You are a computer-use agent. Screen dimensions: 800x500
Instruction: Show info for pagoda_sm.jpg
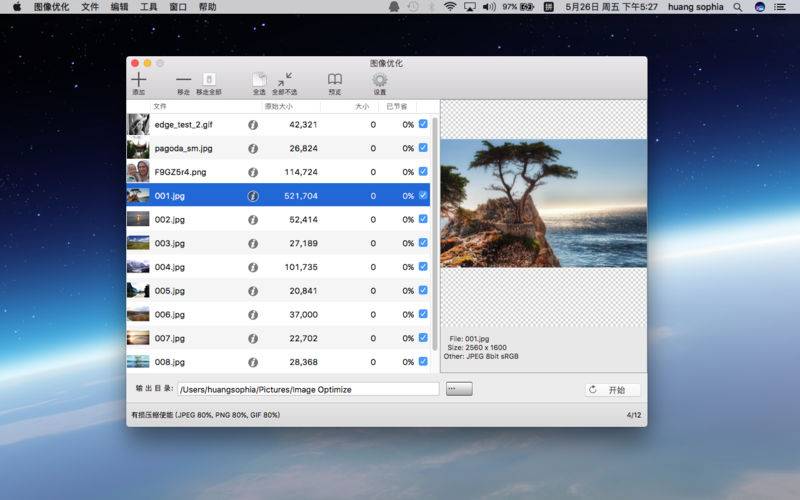(x=253, y=148)
